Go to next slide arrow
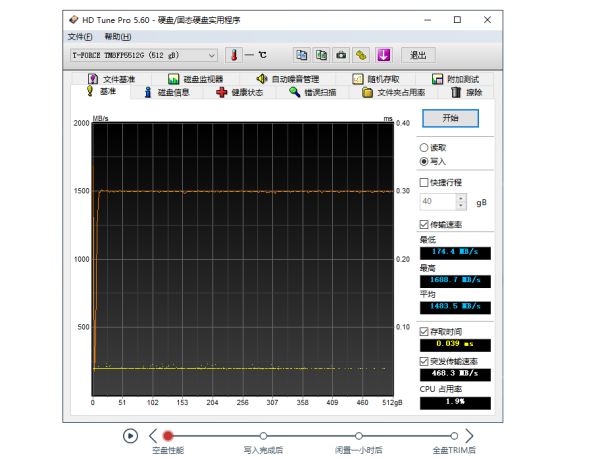The height and width of the screenshot is (459, 600). click(x=469, y=436)
